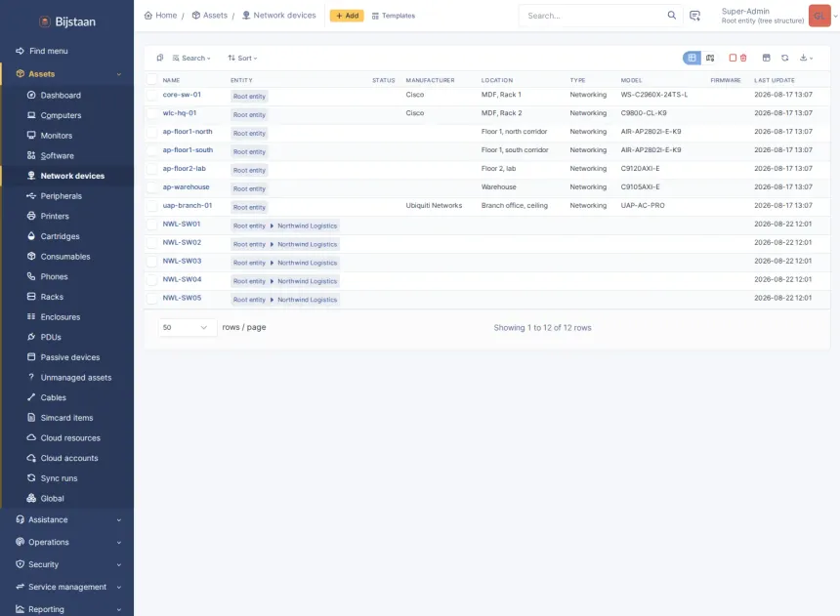Toggle the select-all checkbox in the table header
Viewport: 840px width, 616px height.
click(152, 80)
